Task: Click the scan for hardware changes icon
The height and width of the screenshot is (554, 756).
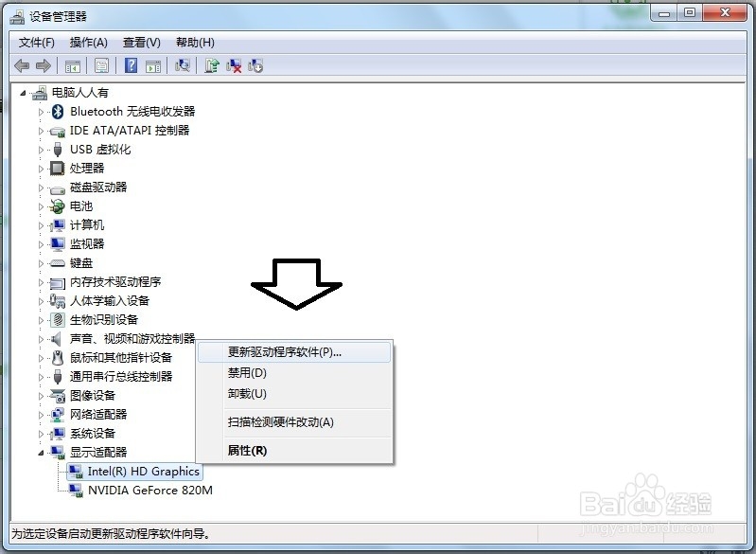Action: click(183, 65)
